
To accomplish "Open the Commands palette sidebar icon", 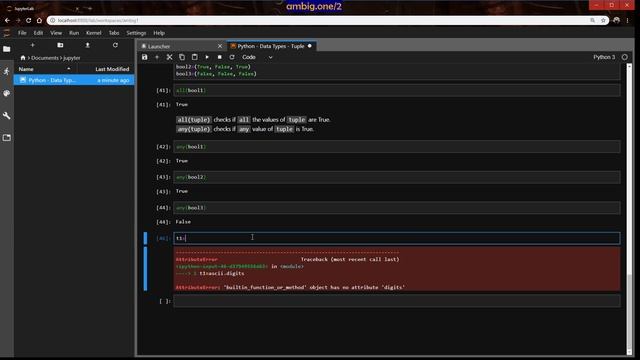I will pos(7,93).
